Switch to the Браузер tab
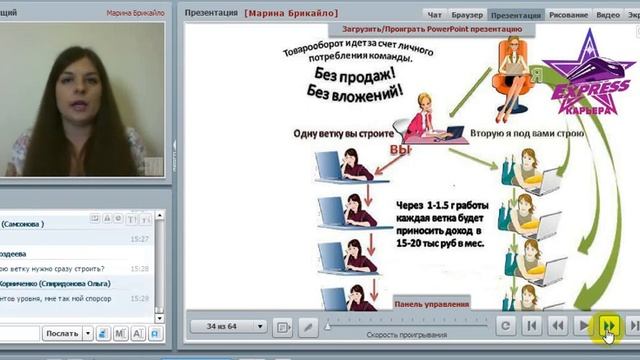640x360 pixels. (467, 15)
